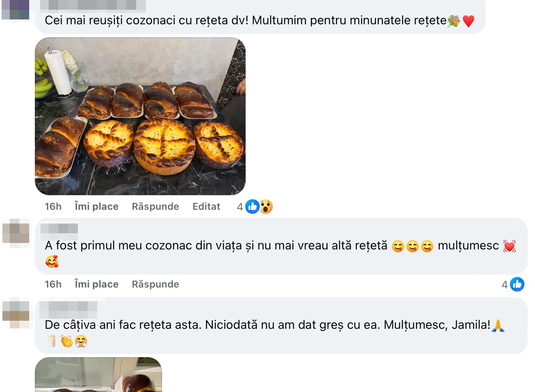Show the reaction count "4" next to "Editat"

(x=240, y=207)
